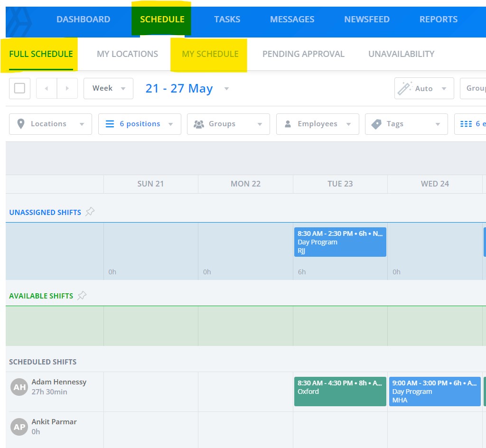The height and width of the screenshot is (448, 486).
Task: Open the Dashboard tab
Action: (x=83, y=19)
